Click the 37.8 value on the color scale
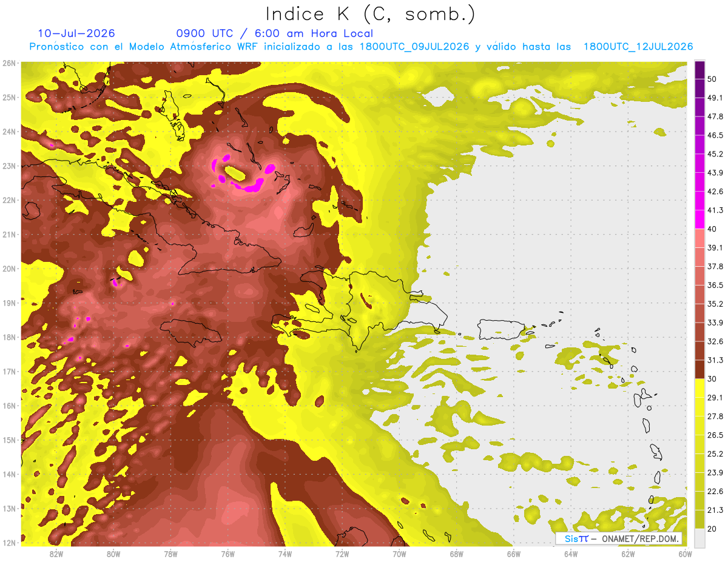Viewport: 728px width, 562px height. [x=715, y=266]
